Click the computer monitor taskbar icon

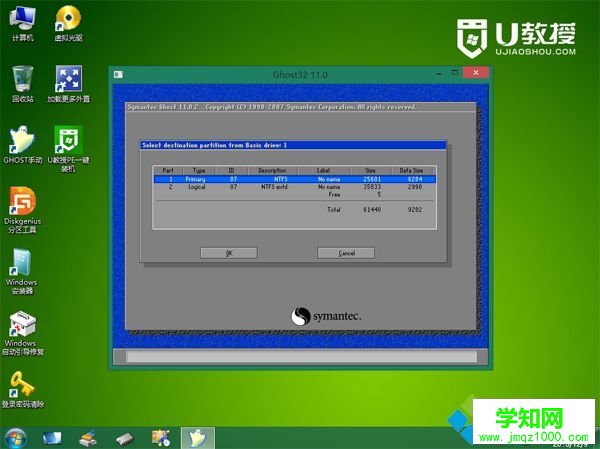[52, 439]
